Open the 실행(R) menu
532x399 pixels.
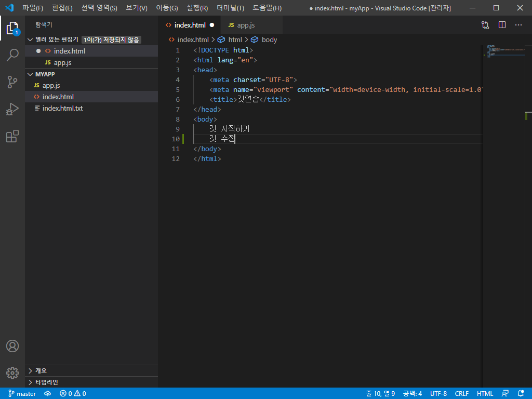(x=197, y=8)
